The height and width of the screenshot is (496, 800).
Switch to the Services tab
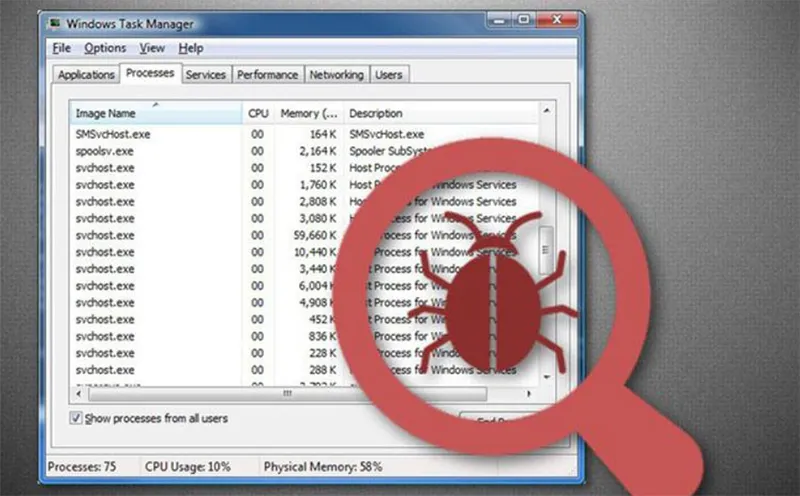(x=206, y=75)
